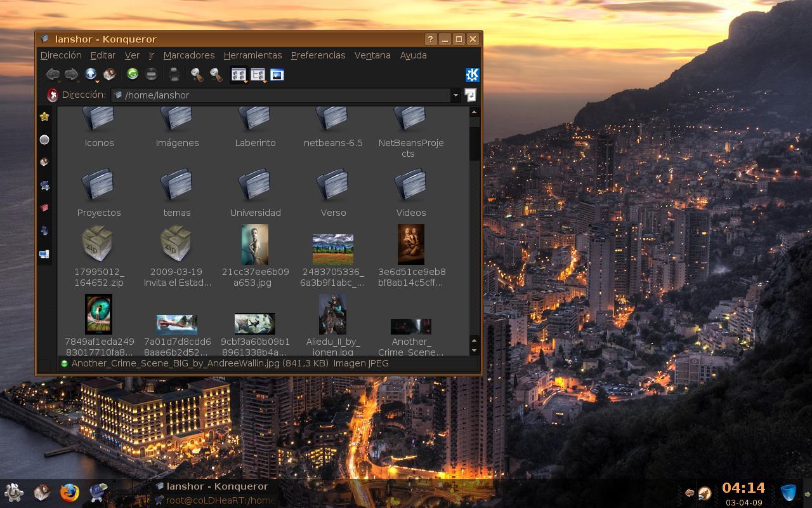The height and width of the screenshot is (508, 812).
Task: Click the address bar Go button
Action: [470, 95]
